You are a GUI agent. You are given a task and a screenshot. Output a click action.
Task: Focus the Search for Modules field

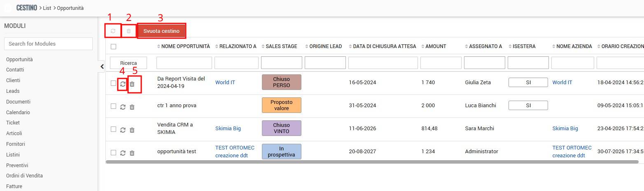[x=48, y=44]
